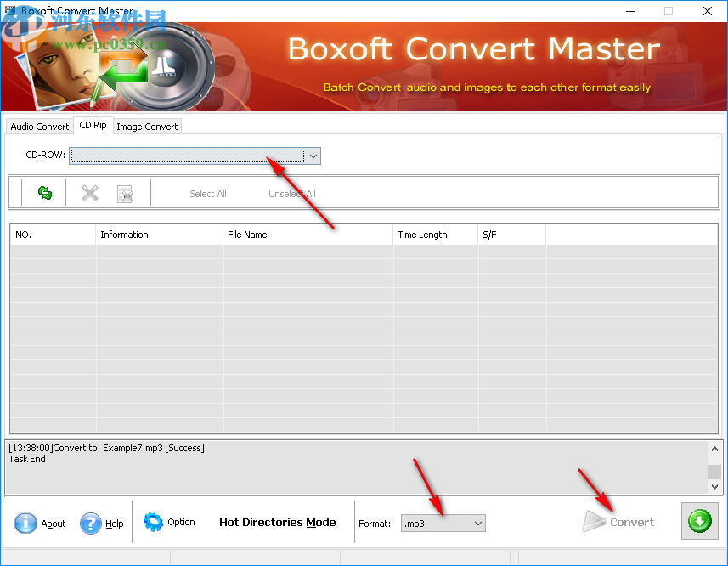Image resolution: width=728 pixels, height=566 pixels.
Task: Unselect All tracks in the list
Action: point(291,193)
